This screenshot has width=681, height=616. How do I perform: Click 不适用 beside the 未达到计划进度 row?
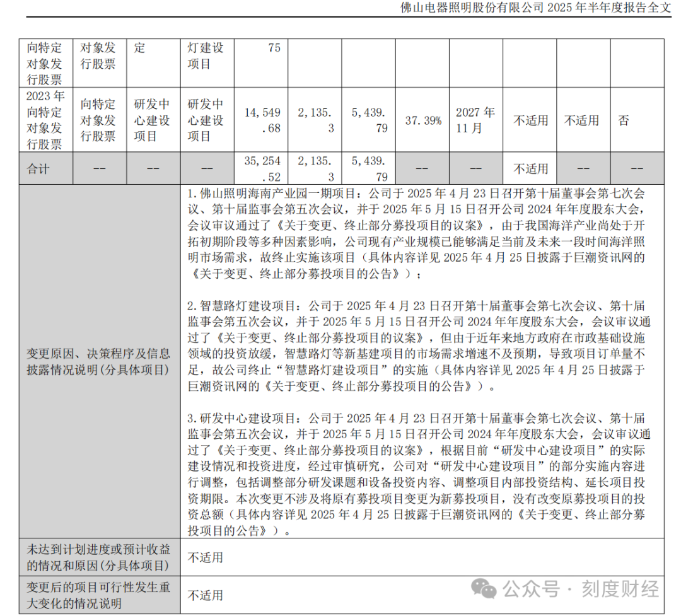click(205, 557)
